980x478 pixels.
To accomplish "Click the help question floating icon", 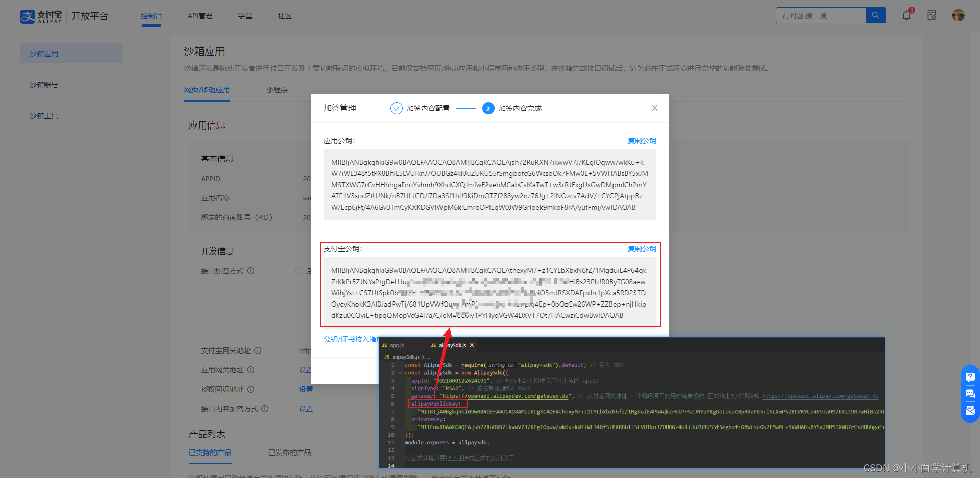I will [x=970, y=378].
